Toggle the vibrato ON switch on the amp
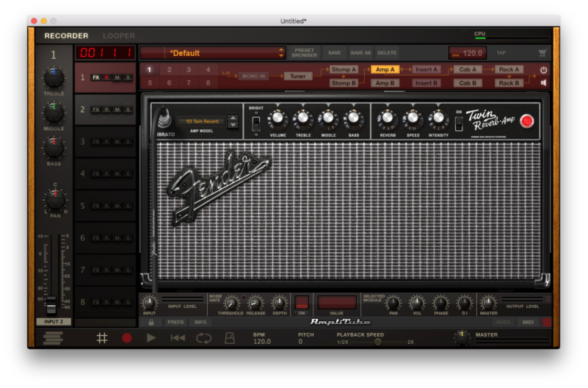 (459, 123)
